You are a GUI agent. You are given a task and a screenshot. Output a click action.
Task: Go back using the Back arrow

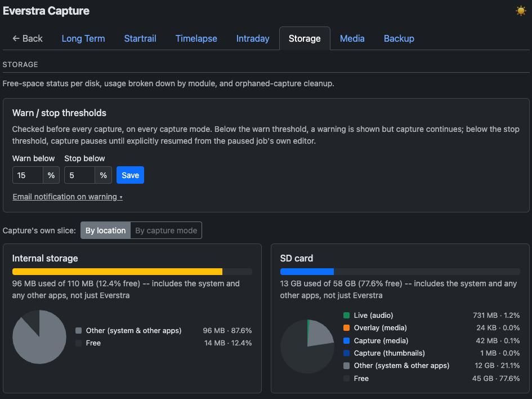coord(28,38)
